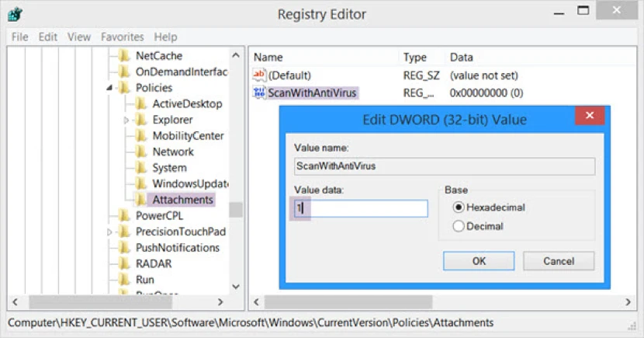
Task: Click the tree pane vertical scrollbar down arrow
Action: 236,287
